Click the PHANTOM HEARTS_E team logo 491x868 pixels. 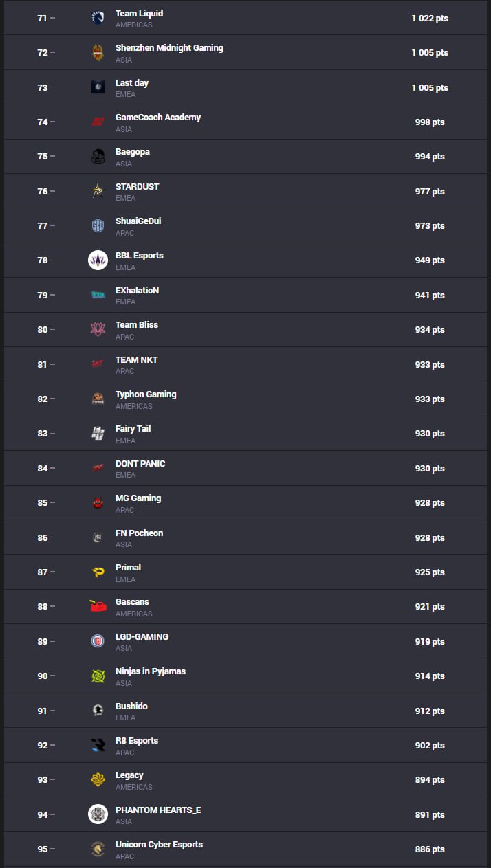pos(98,814)
